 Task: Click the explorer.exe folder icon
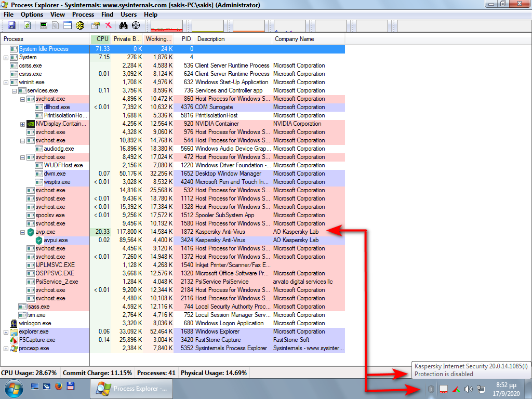click(x=14, y=332)
